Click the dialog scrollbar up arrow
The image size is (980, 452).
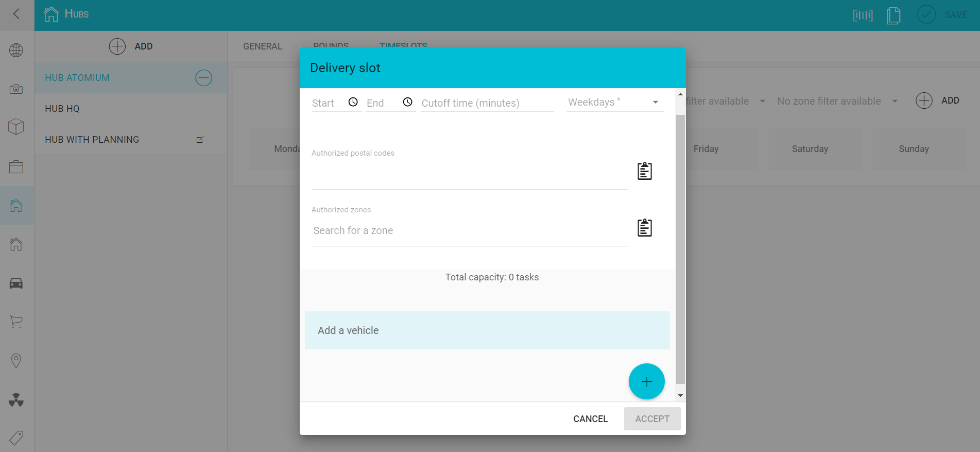pyautogui.click(x=680, y=94)
